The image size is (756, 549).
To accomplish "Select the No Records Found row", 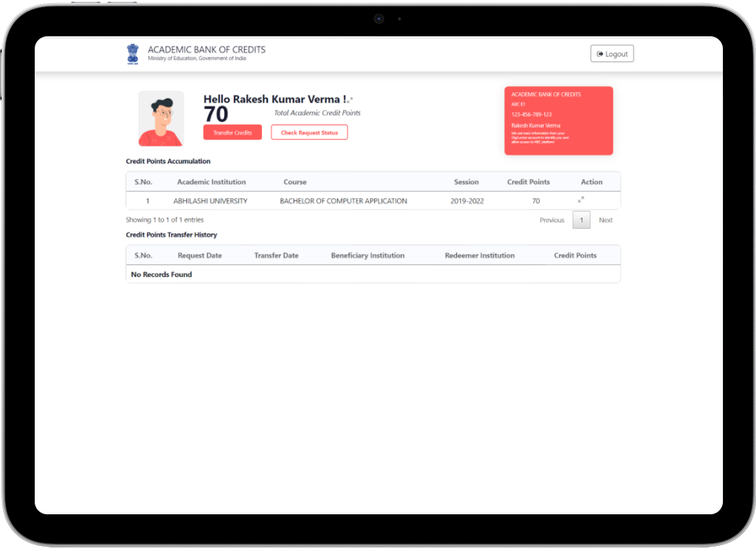I will [x=161, y=274].
